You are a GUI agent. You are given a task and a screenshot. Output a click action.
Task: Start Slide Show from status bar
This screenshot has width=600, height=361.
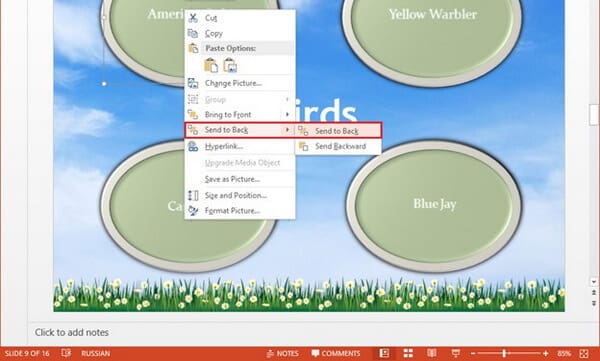pos(455,353)
